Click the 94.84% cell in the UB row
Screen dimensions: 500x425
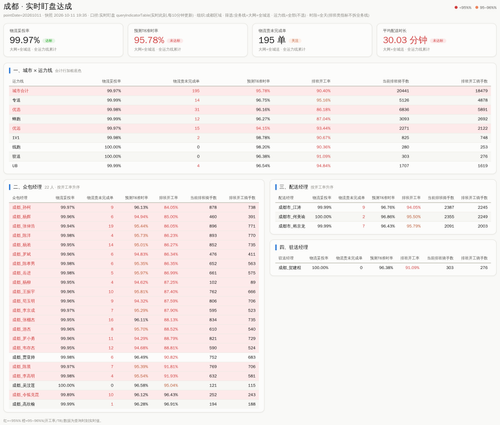(x=323, y=166)
